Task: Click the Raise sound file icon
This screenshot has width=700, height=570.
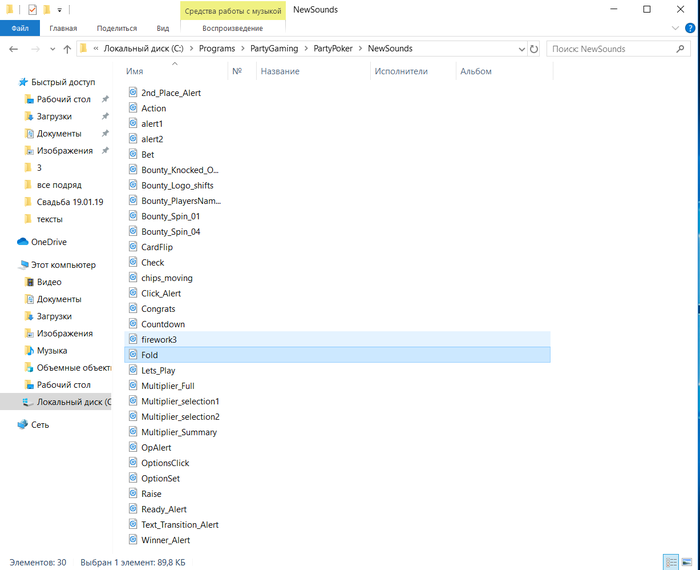Action: 133,493
